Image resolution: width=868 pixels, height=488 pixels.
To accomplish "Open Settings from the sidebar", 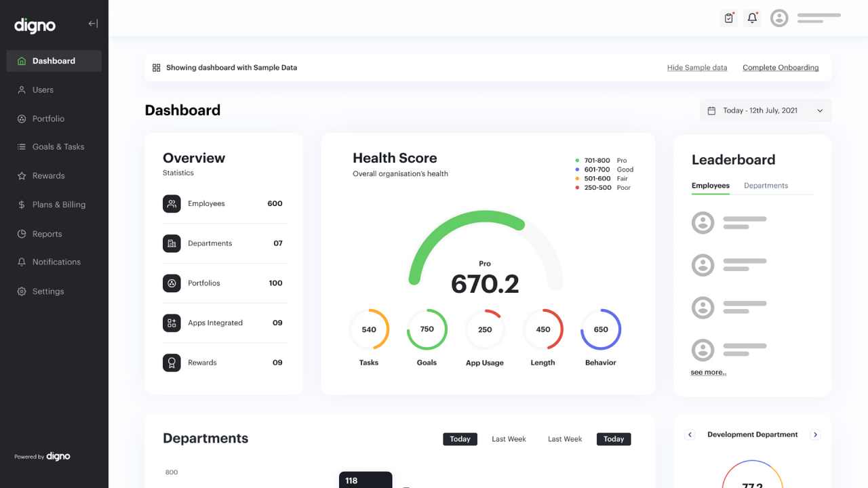I will (x=47, y=291).
